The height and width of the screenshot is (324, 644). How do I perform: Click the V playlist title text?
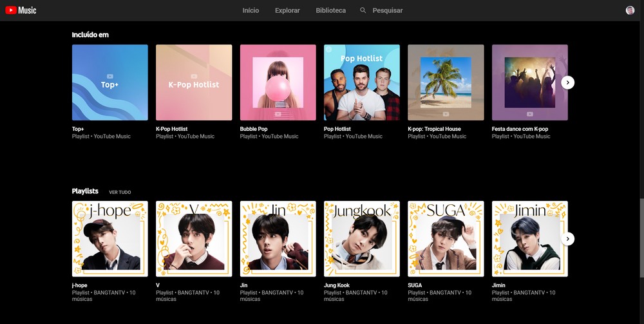[x=158, y=285]
